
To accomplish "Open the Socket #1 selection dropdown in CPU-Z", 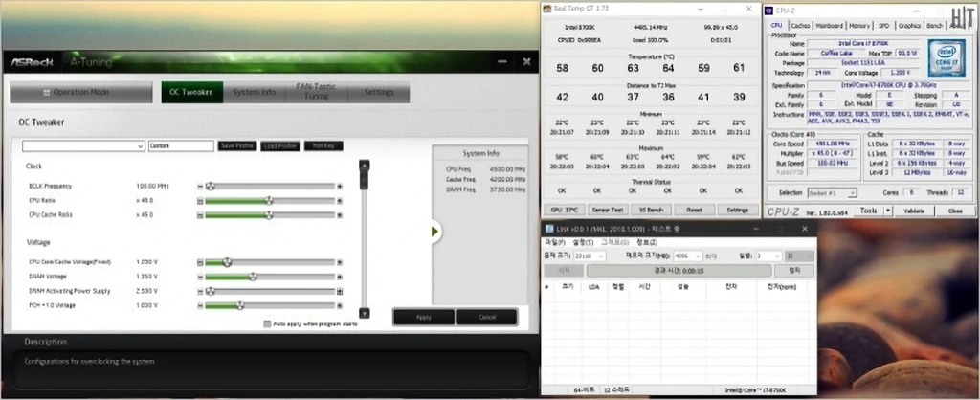I will pyautogui.click(x=832, y=193).
